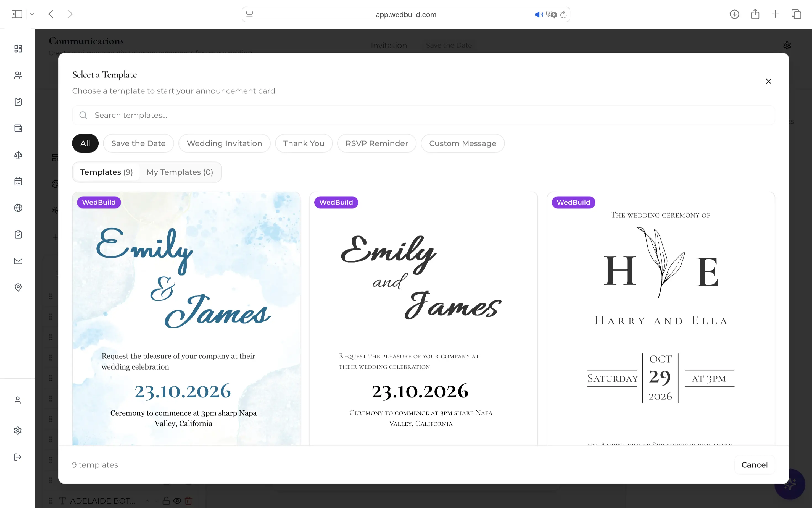The height and width of the screenshot is (508, 812).
Task: Click the settings gear in Communications header
Action: coord(787,45)
